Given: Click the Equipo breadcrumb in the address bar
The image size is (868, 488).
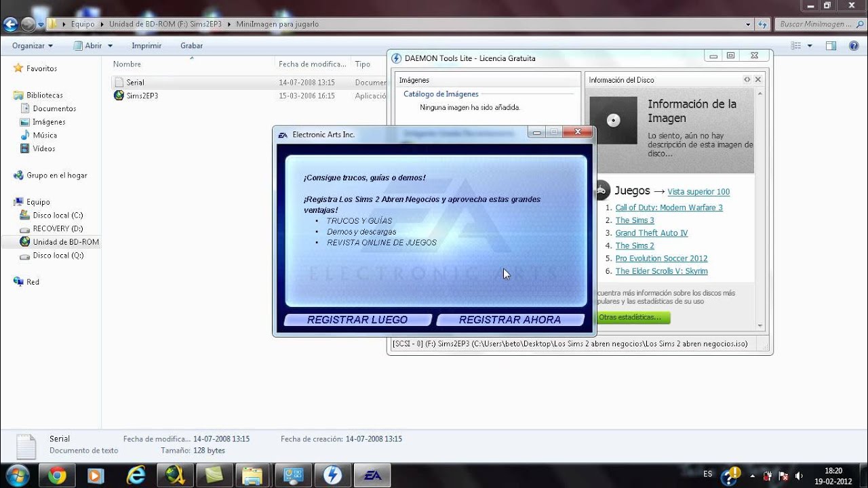Looking at the screenshot, I should [83, 24].
